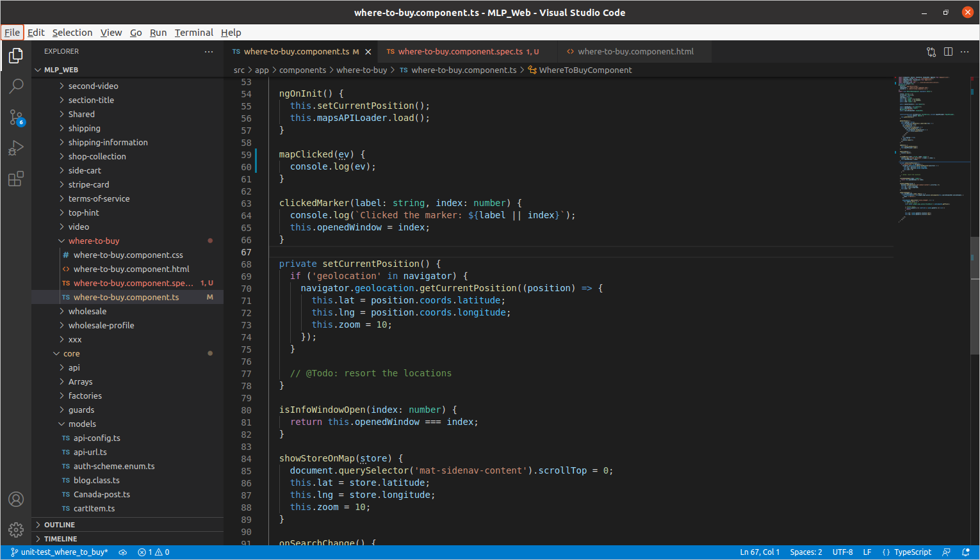Open the File menu
Image resolution: width=980 pixels, height=560 pixels.
[x=12, y=33]
